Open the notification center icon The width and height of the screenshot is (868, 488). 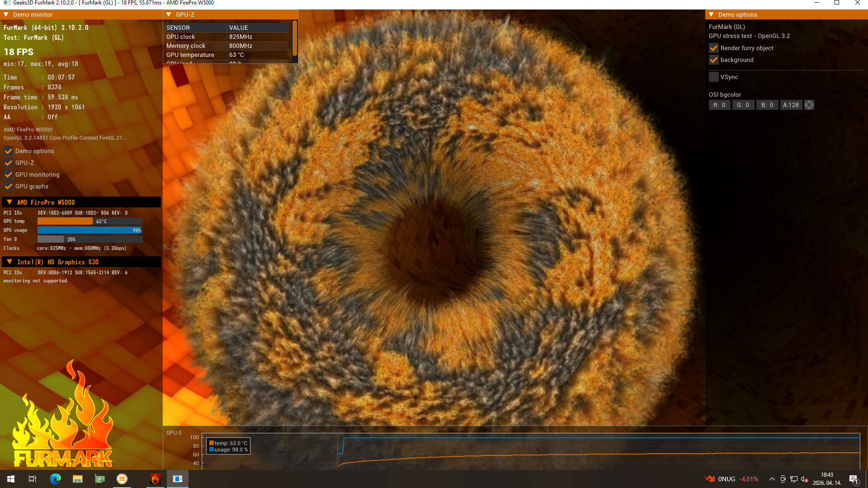[x=854, y=479]
